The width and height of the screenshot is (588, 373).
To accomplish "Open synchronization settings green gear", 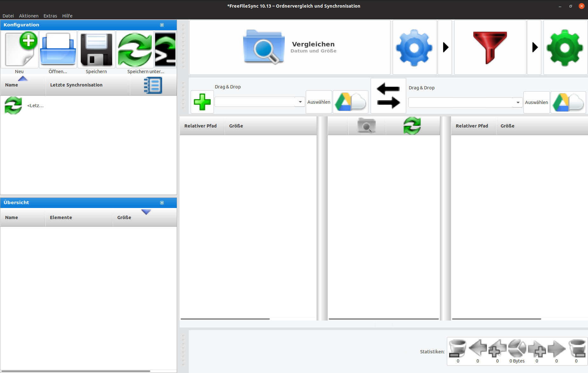I will [565, 47].
